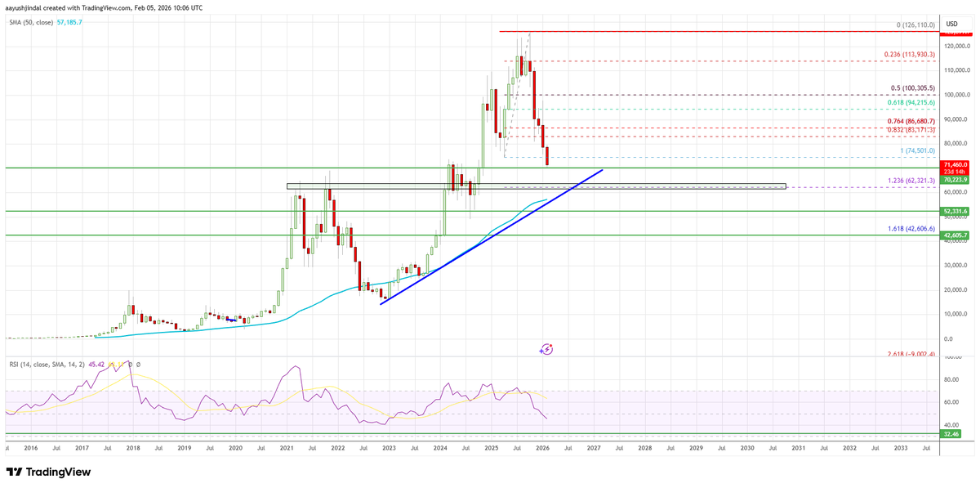This screenshot has width=980, height=488.
Task: Click the 120,000.0 price axis label
Action: pos(957,47)
